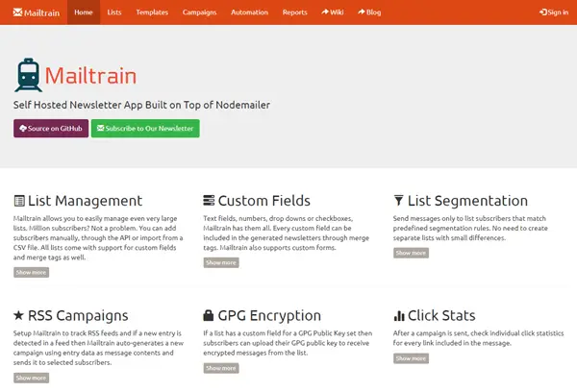Viewport: 577px width, 392px height.
Task: Follow the Blog link
Action: (369, 12)
